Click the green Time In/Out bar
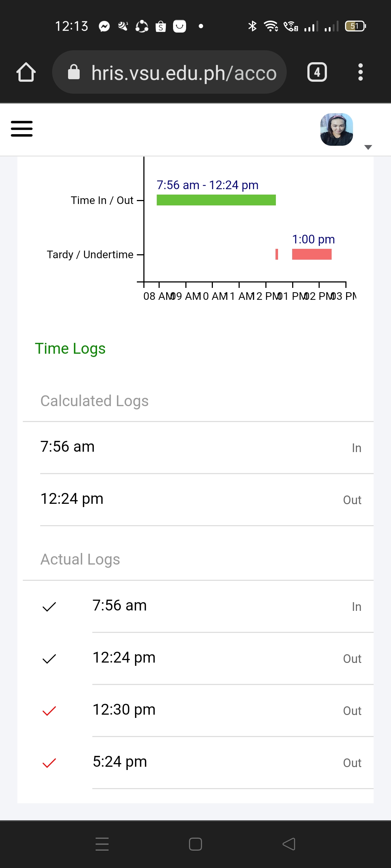This screenshot has width=391, height=868. pos(216,200)
